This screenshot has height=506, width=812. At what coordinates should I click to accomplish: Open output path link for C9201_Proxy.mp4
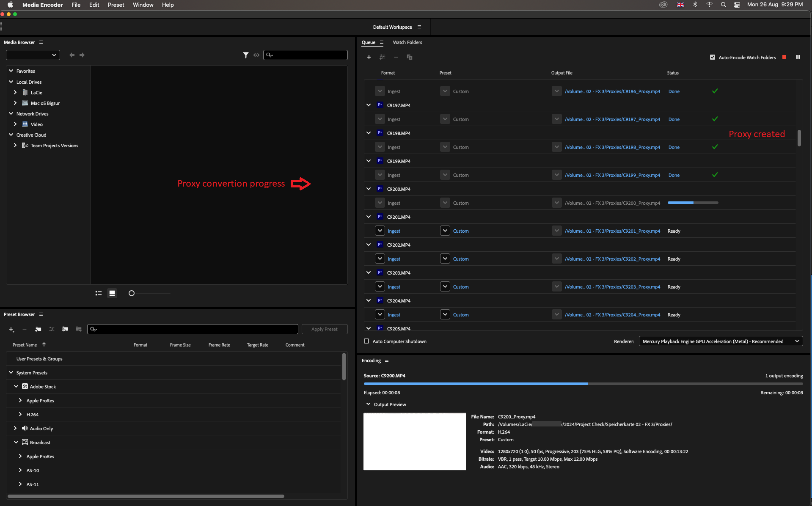point(612,231)
